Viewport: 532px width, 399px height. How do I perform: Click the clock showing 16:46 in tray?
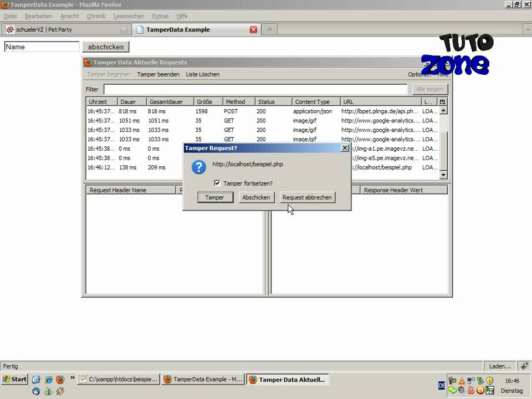click(512, 381)
